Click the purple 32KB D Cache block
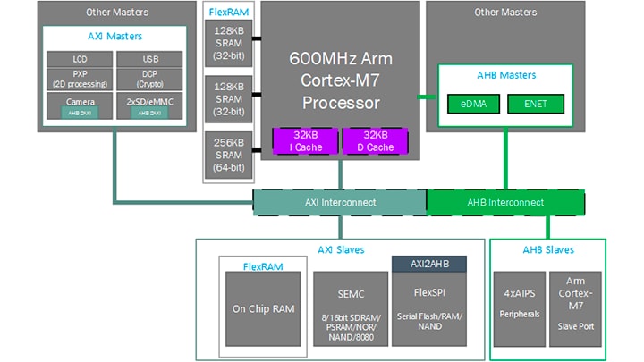This screenshot has width=644, height=362. 374,140
